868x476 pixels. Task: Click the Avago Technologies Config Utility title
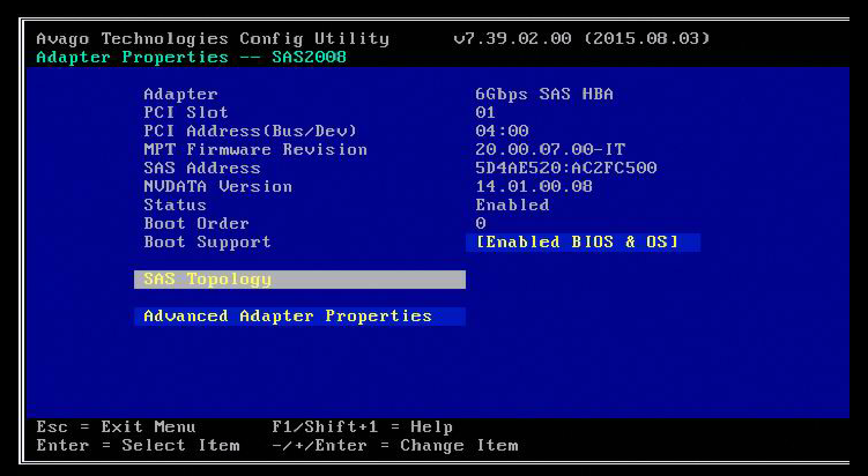pyautogui.click(x=213, y=39)
